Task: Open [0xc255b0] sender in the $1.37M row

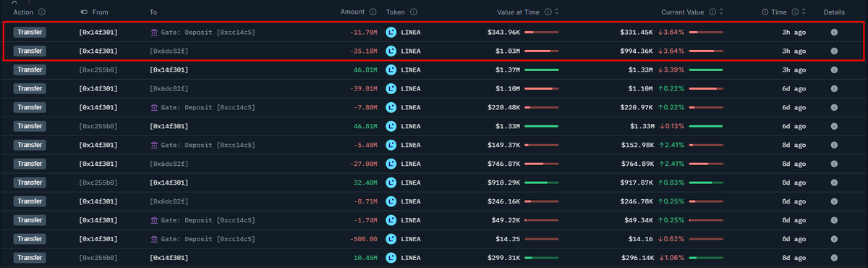Action: 98,70
